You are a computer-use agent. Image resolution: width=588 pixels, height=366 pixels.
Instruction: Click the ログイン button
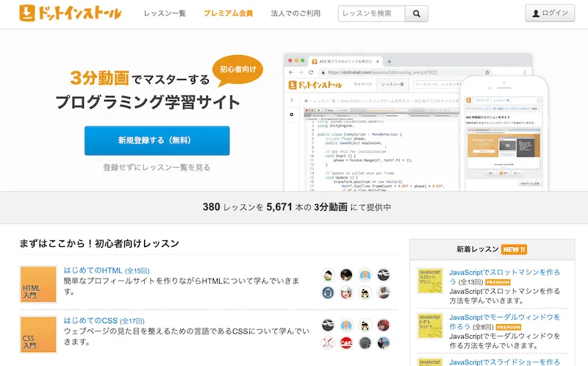(550, 13)
